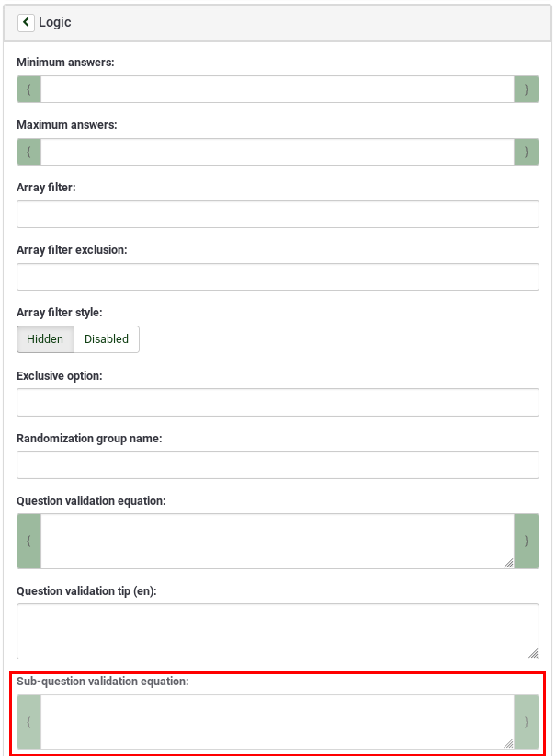Collapse the Logic panel chevron icon

tap(26, 22)
